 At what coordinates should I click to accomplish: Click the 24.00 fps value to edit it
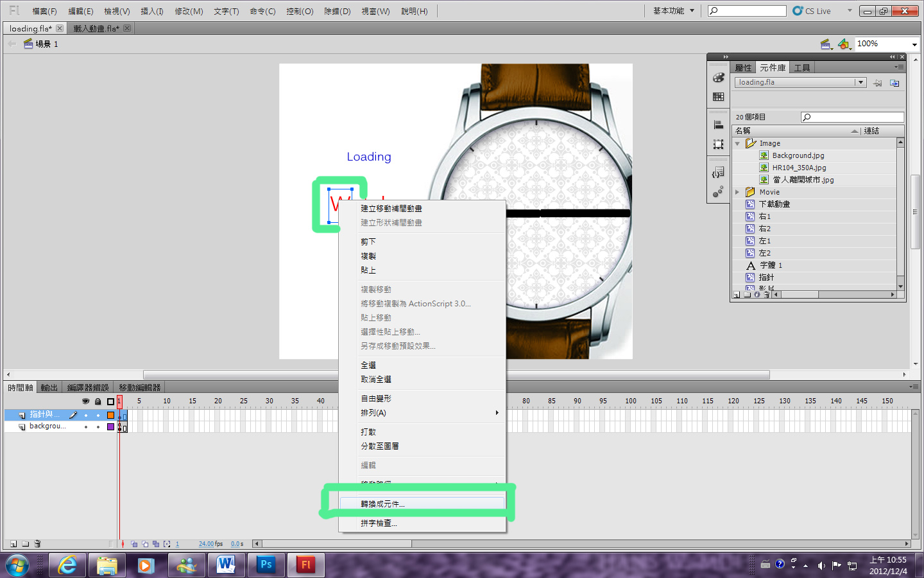point(206,543)
